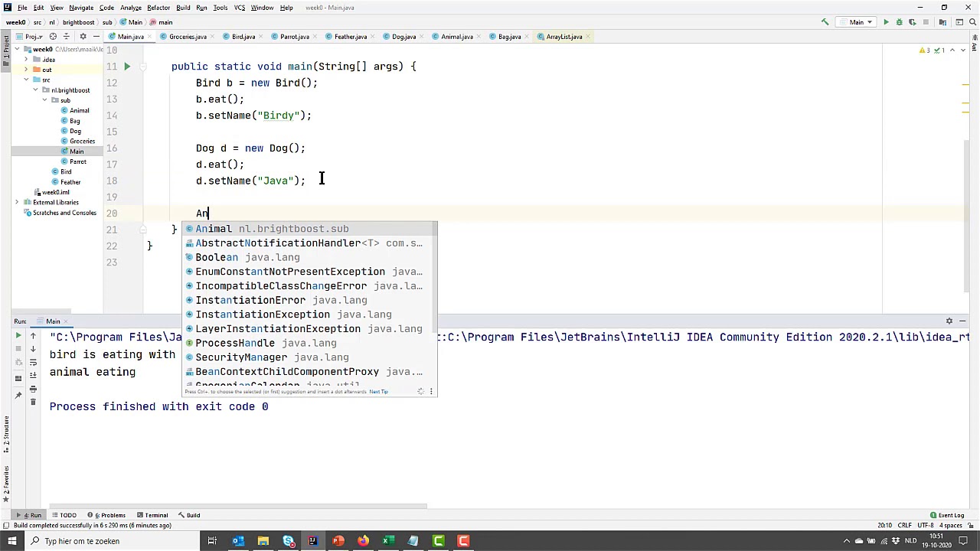This screenshot has width=980, height=551.
Task: Expand the out folder
Action: tap(26, 70)
